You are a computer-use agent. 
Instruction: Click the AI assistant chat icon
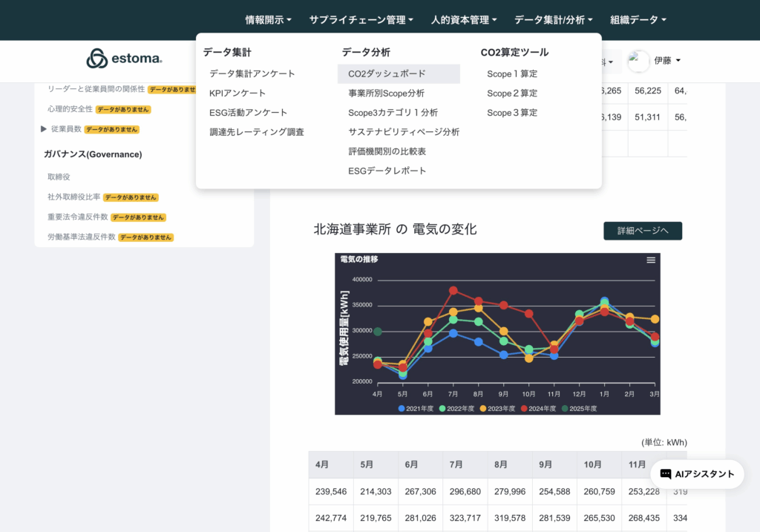(x=666, y=474)
